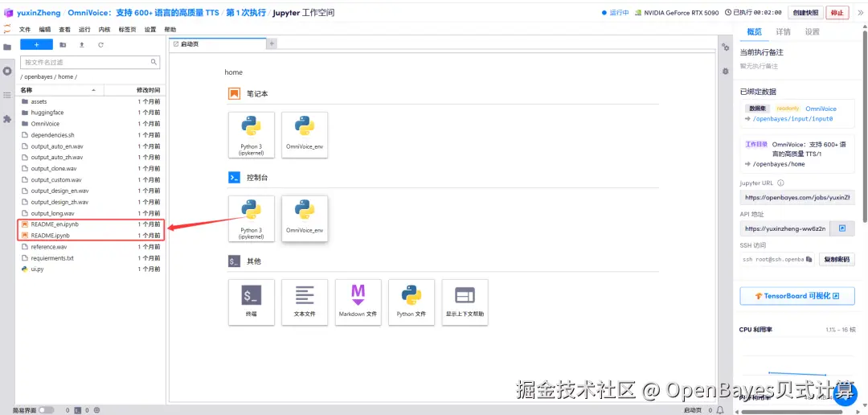Image resolution: width=868 pixels, height=415 pixels.
Task: Click the blue new launcher plus button
Action: point(36,45)
